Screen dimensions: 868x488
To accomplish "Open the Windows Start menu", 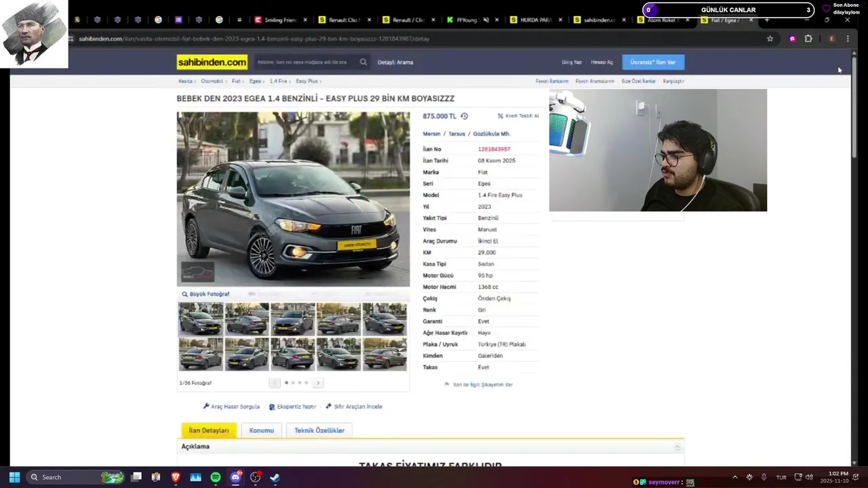I will coord(14,477).
